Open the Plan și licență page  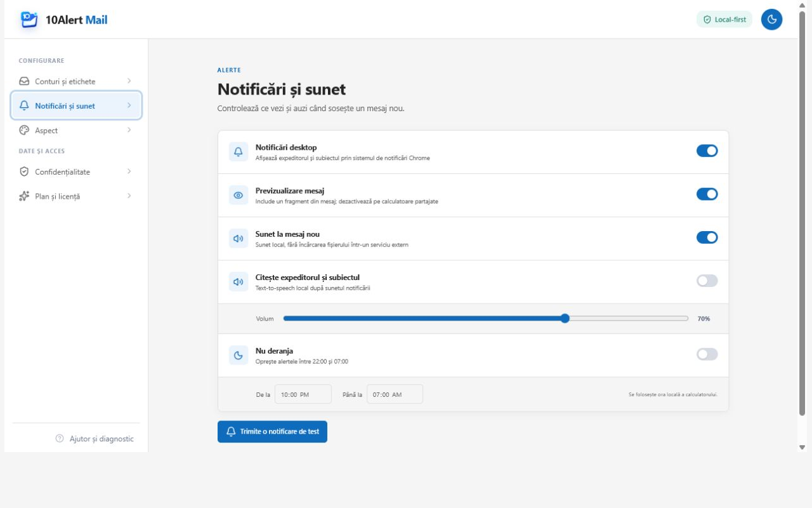tap(76, 196)
